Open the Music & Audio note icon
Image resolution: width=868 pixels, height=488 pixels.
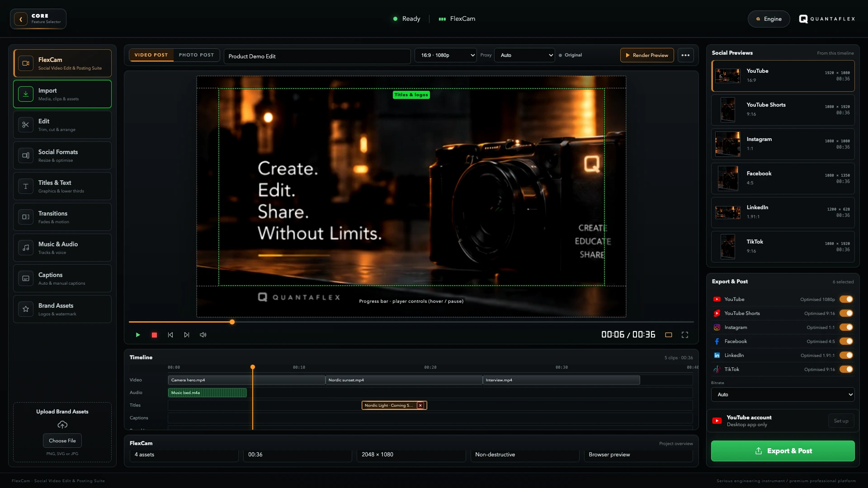26,248
